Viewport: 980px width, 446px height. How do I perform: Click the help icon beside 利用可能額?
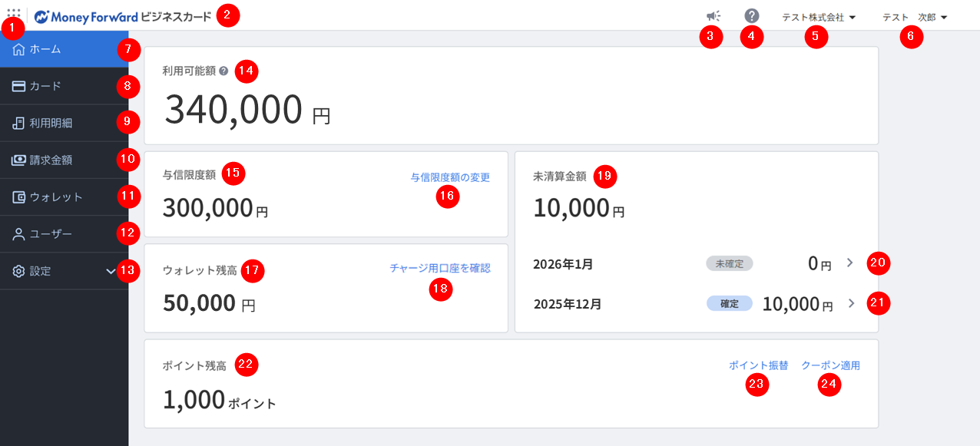tap(223, 71)
